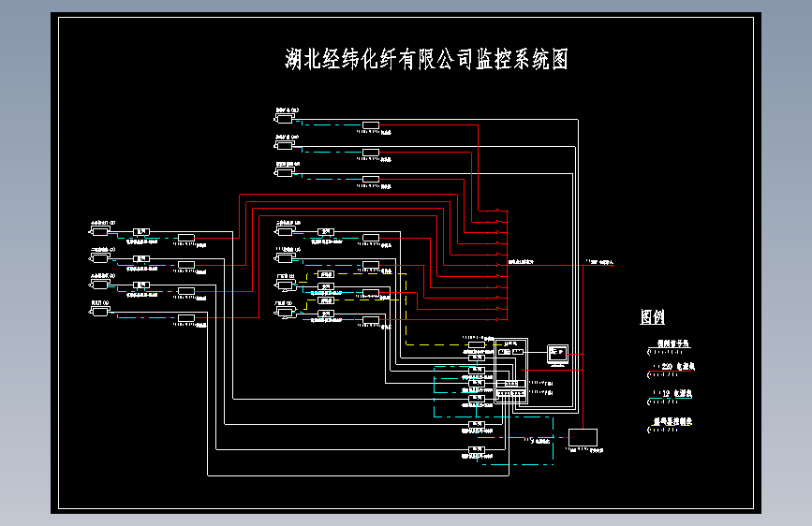Select the bottom camera symbol of the left group
This screenshot has width=812, height=526.
[99, 311]
